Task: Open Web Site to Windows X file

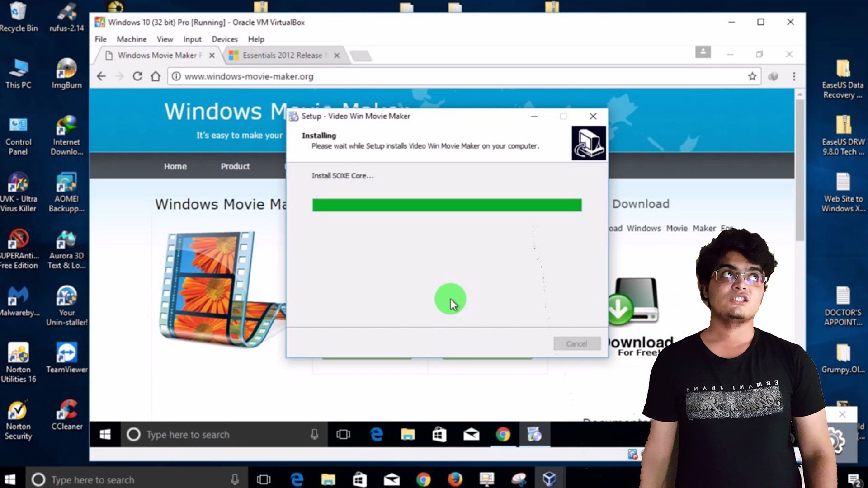Action: (x=843, y=192)
